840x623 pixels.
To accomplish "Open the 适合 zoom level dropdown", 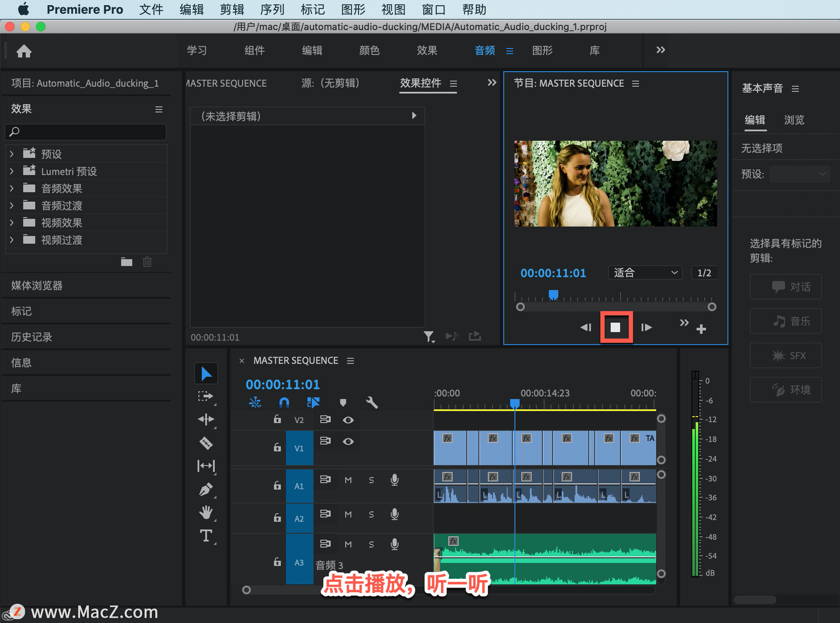I will point(645,273).
